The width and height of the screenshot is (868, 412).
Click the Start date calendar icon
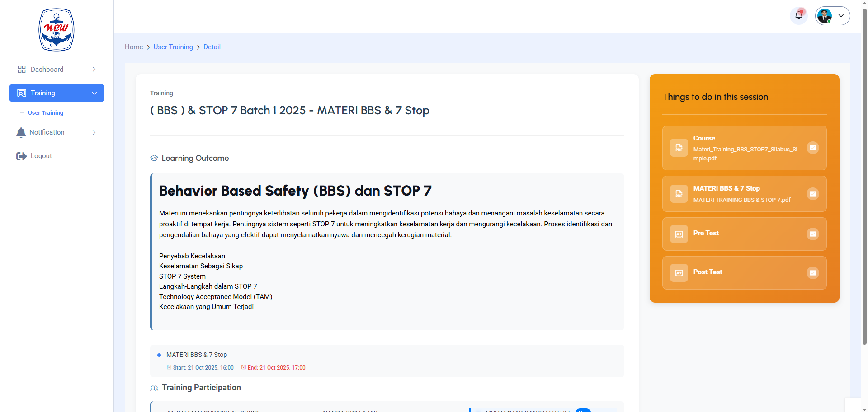tap(169, 367)
